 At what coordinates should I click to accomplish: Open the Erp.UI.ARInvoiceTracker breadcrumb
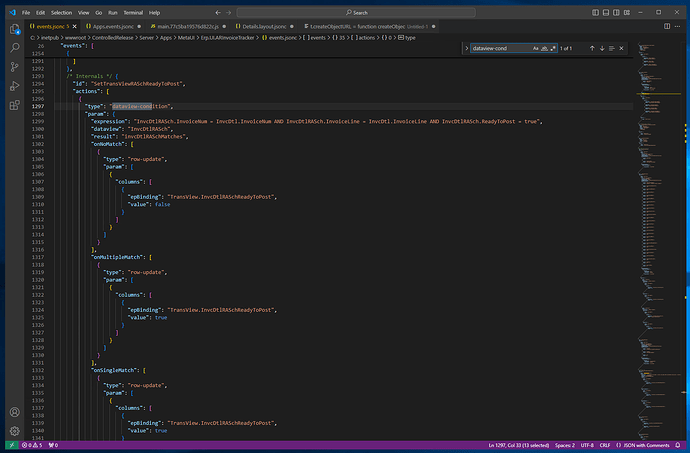point(228,38)
